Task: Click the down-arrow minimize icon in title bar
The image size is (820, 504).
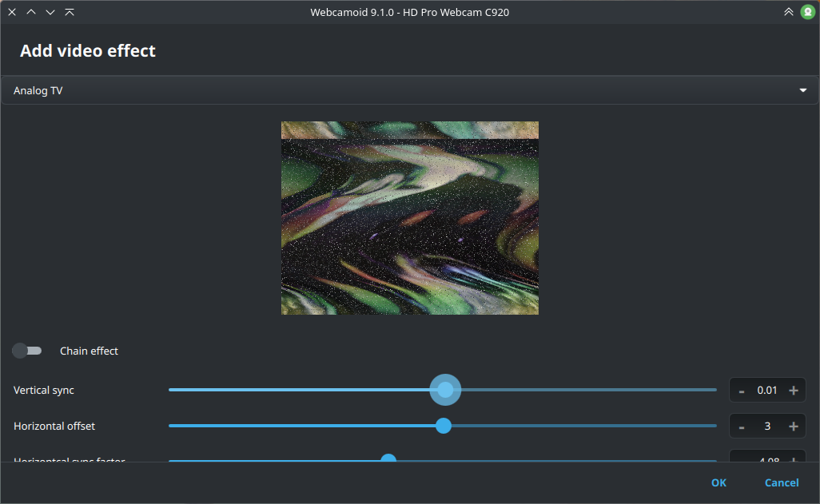Action: tap(50, 12)
